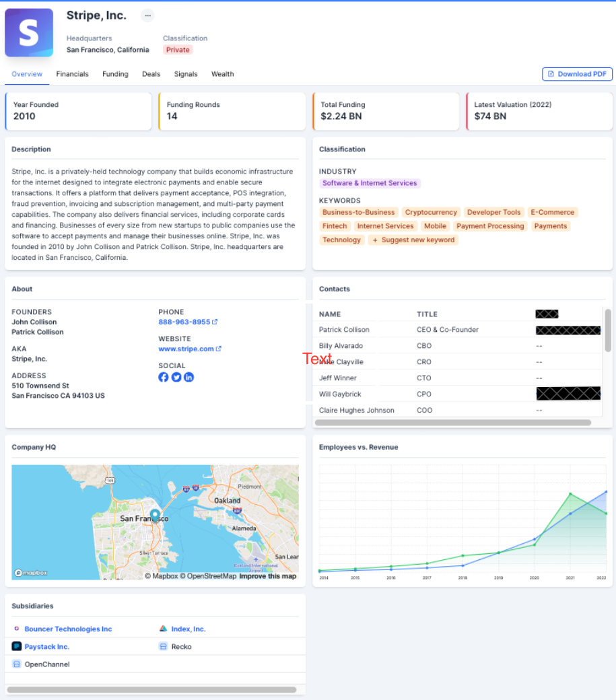Open the ellipsis menu beside Stripe, Inc.

point(147,15)
